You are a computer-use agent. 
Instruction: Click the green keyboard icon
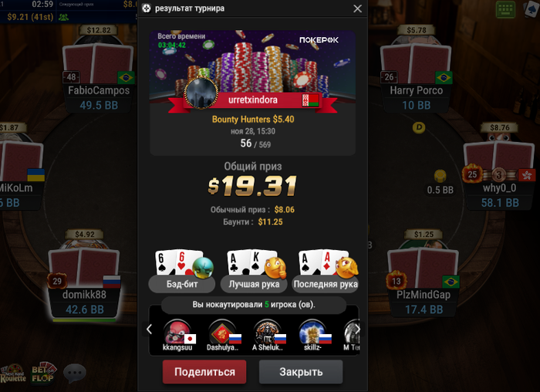coord(505,9)
